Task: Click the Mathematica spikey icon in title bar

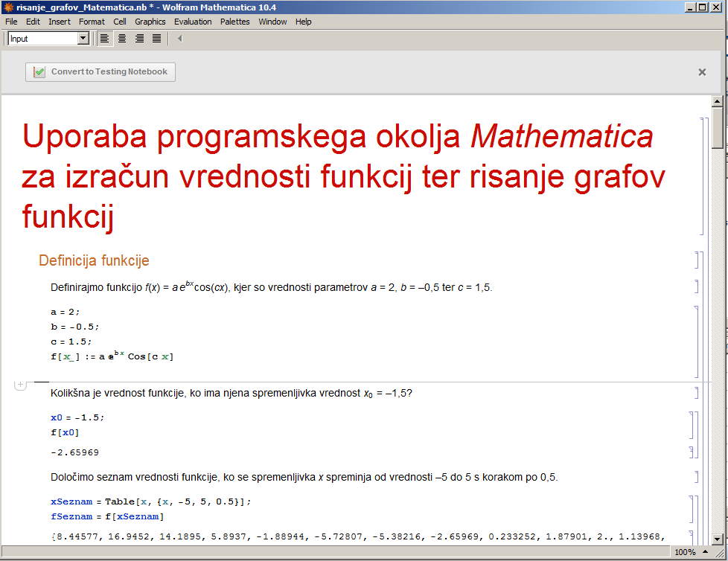Action: 8,7
